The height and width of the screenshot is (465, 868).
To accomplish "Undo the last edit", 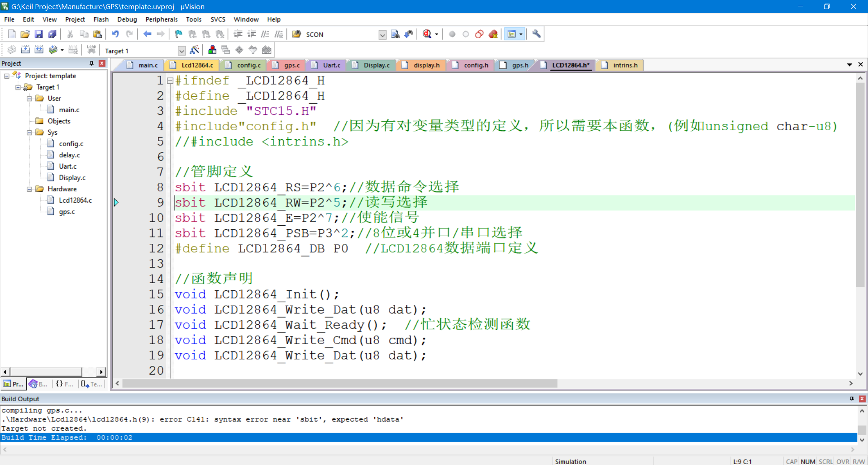I will [x=115, y=34].
